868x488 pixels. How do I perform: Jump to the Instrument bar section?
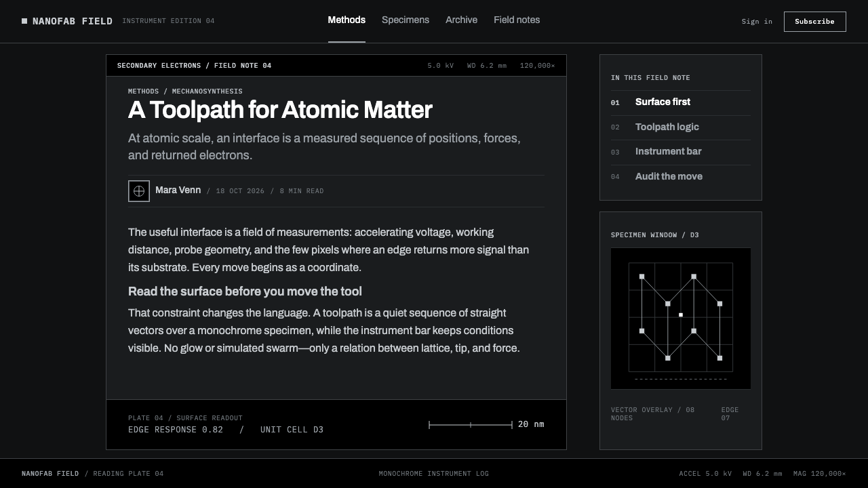[x=681, y=152]
